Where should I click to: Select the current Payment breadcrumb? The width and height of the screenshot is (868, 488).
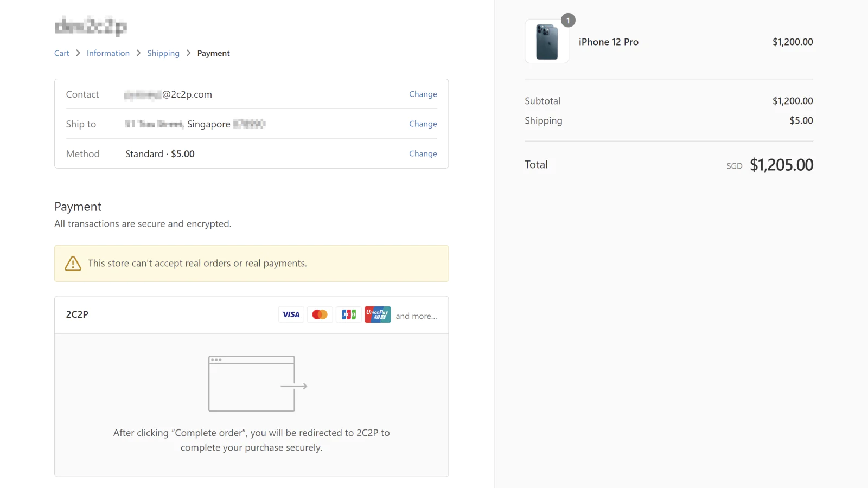point(213,53)
